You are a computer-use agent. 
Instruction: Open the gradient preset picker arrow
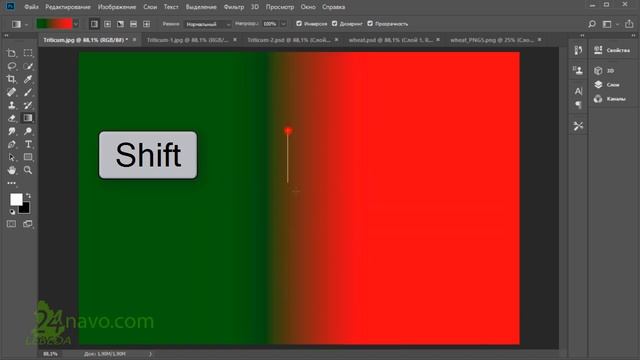[76, 24]
